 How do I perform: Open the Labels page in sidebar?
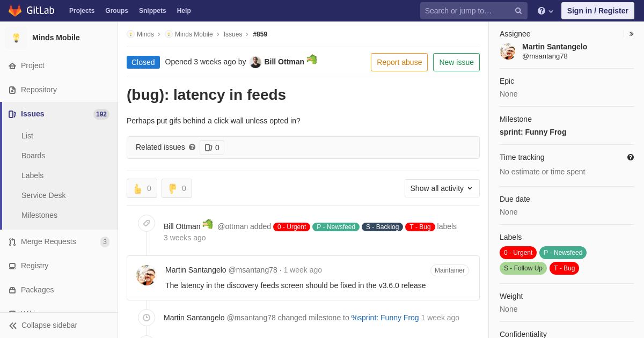tap(32, 175)
